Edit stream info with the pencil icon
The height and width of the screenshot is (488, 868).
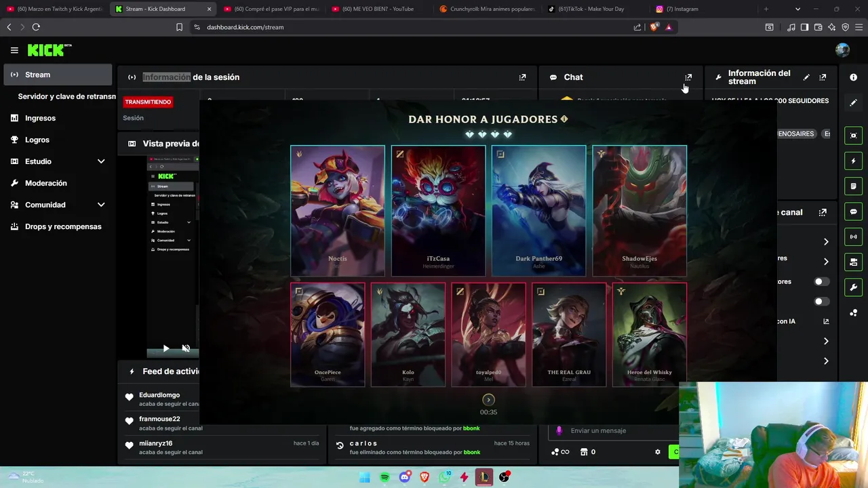click(x=806, y=77)
